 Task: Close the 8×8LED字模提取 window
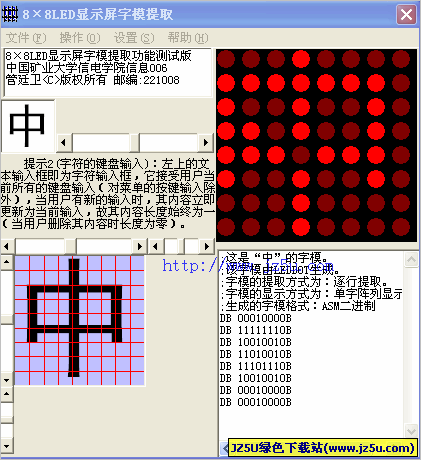[x=406, y=14]
